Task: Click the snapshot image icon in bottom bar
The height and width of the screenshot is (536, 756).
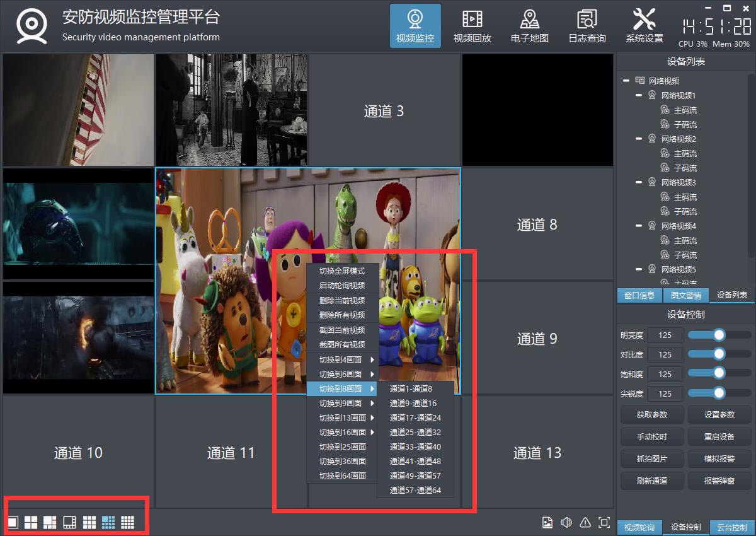Action: (x=547, y=522)
